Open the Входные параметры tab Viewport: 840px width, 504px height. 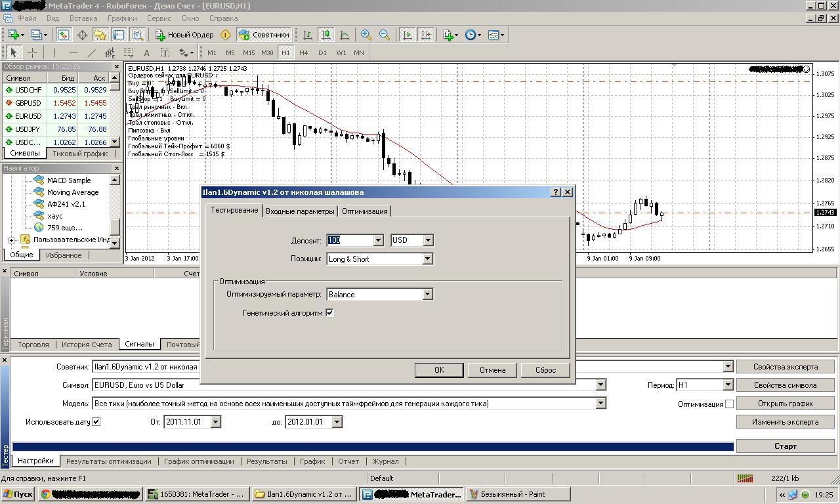click(300, 211)
